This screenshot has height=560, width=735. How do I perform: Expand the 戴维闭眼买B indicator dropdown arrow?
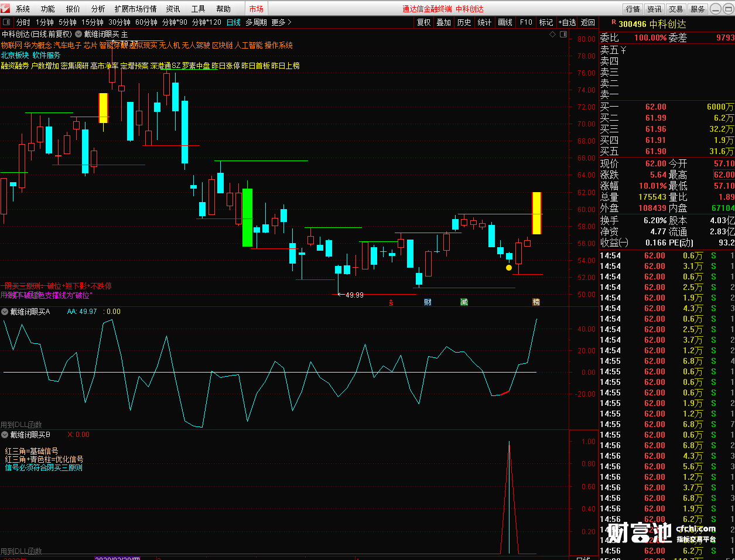(5, 435)
